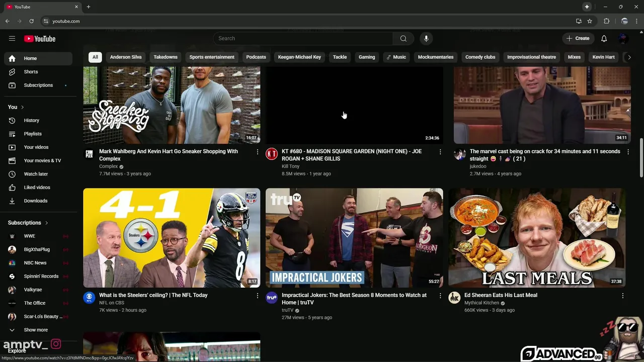
Task: Click the page vertical scrollbar thumb
Action: coord(641,158)
